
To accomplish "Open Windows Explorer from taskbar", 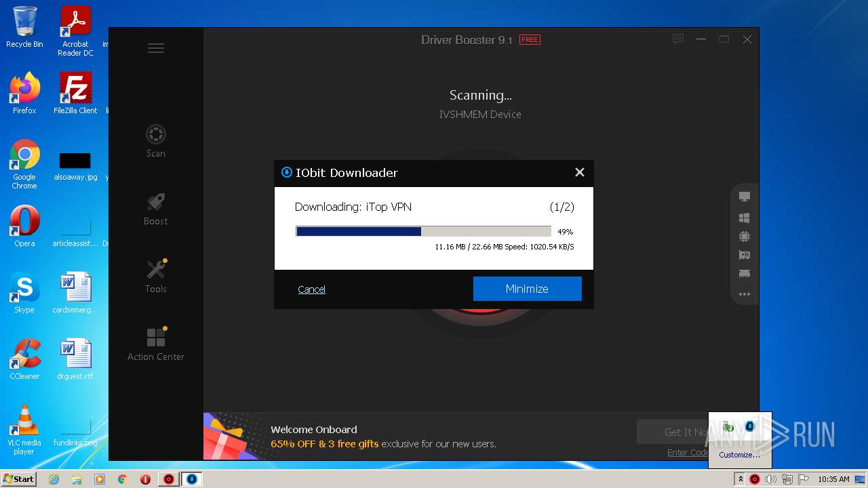I will 77,479.
